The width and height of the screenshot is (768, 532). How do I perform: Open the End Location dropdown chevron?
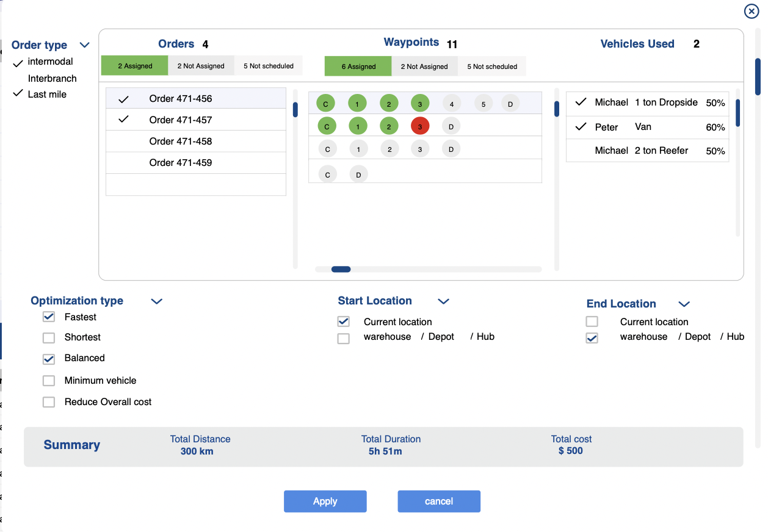(x=684, y=304)
